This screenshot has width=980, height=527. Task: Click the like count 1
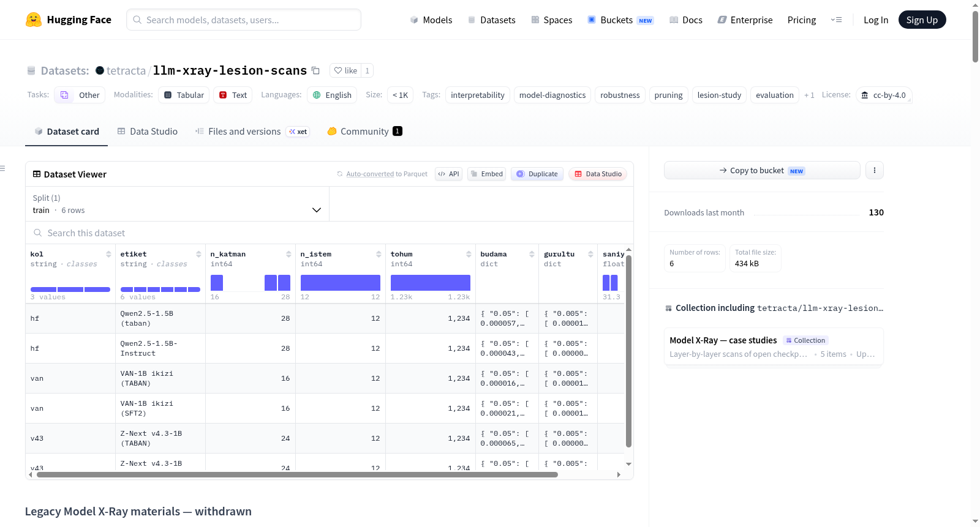coord(367,70)
